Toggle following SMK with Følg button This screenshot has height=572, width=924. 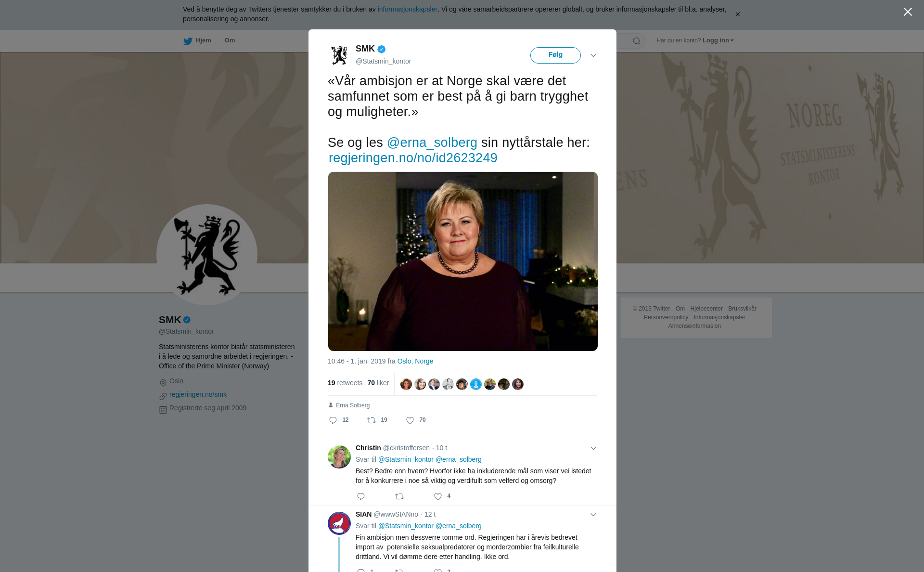(x=555, y=55)
